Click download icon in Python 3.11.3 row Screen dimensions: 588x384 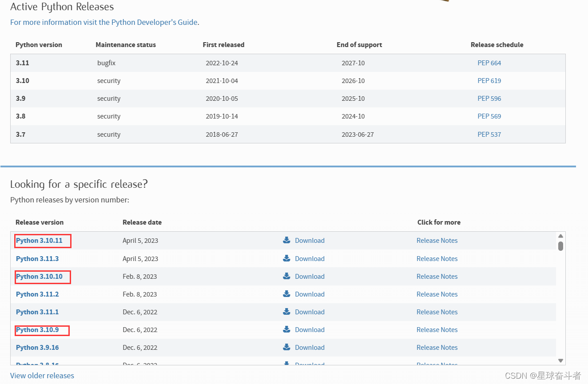click(286, 258)
